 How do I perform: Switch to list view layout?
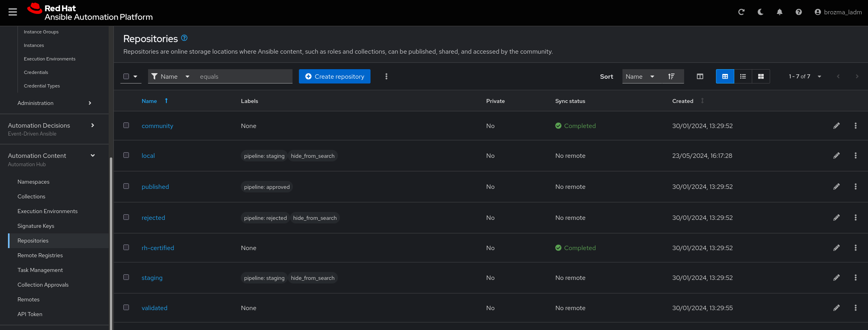(x=743, y=77)
